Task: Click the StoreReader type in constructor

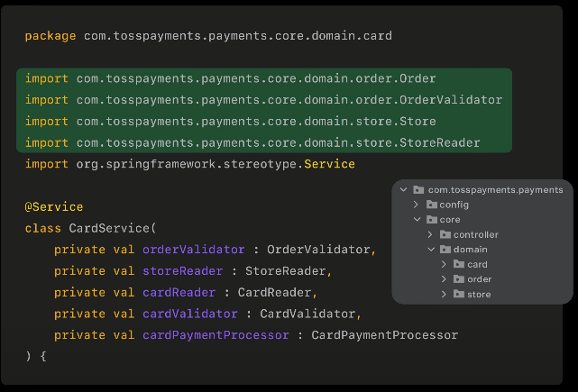Action: 286,271
